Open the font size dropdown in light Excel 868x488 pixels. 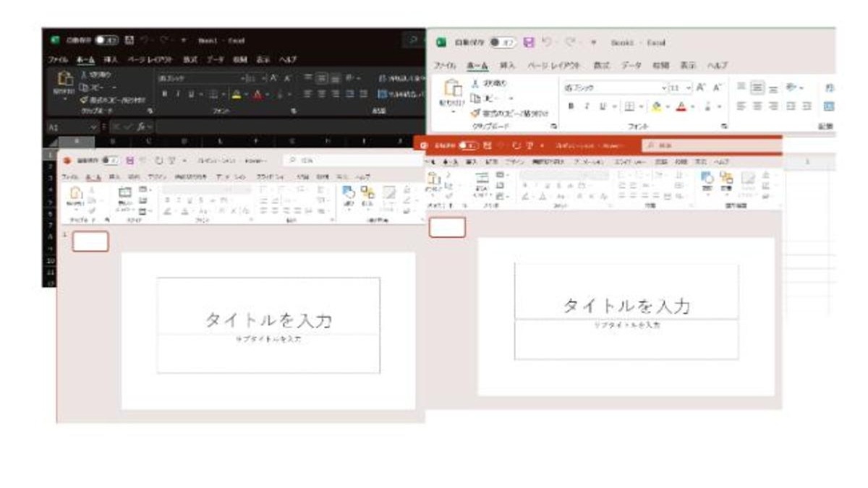(689, 87)
